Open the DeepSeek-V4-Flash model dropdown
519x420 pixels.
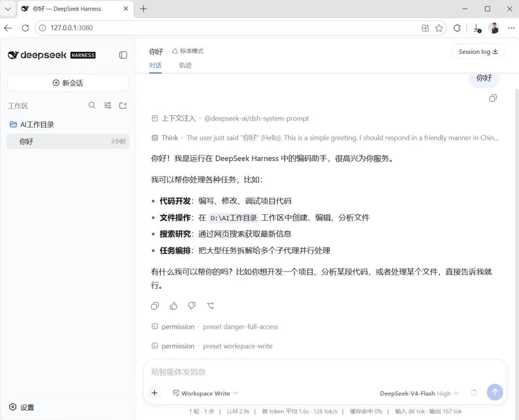(x=419, y=393)
